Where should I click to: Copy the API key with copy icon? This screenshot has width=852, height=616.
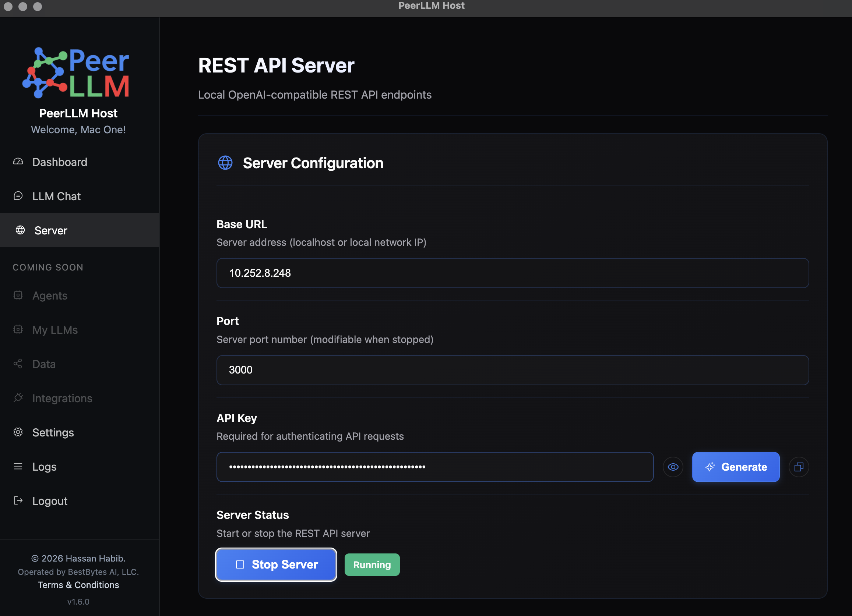[799, 467]
